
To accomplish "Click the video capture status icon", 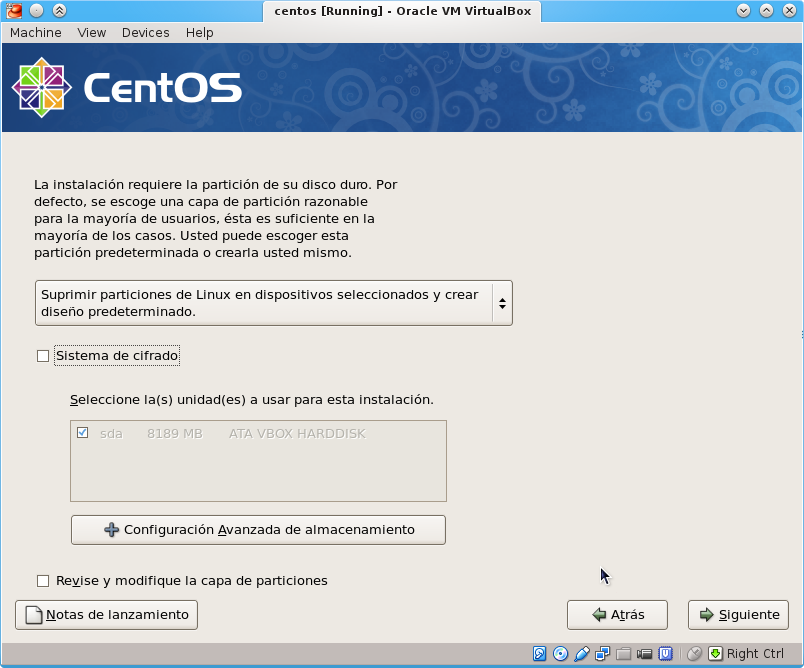I will point(645,654).
